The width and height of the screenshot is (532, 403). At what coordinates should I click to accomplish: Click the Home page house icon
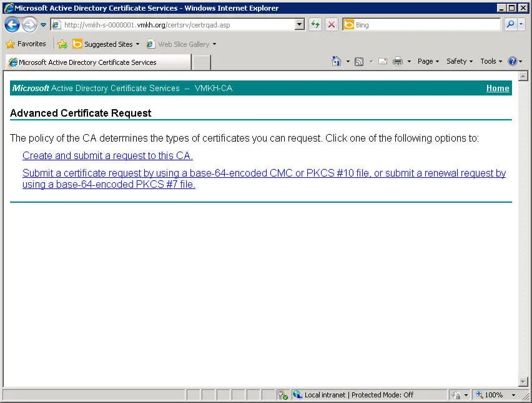click(336, 61)
